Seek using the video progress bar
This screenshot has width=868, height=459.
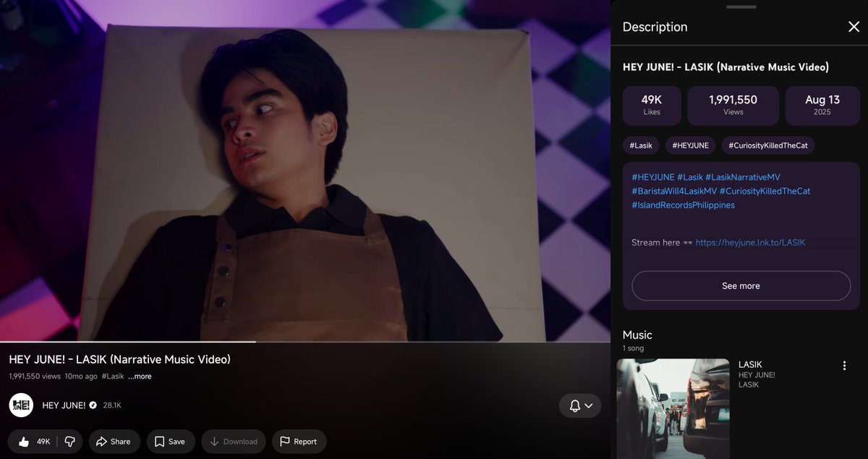[x=305, y=342]
